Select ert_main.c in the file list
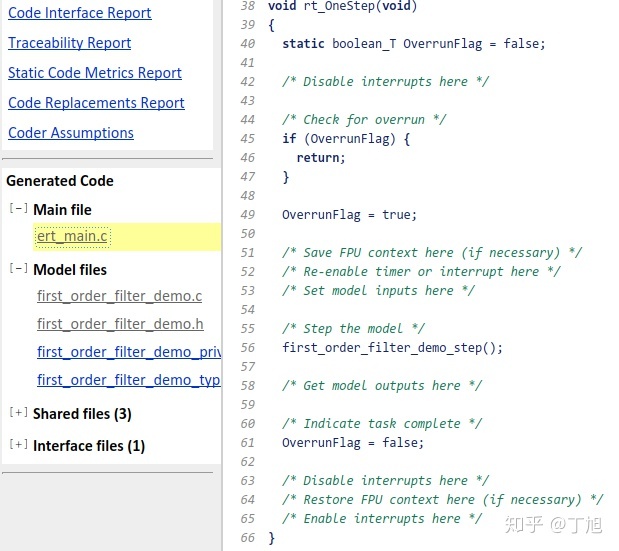The image size is (619, 551). point(72,237)
